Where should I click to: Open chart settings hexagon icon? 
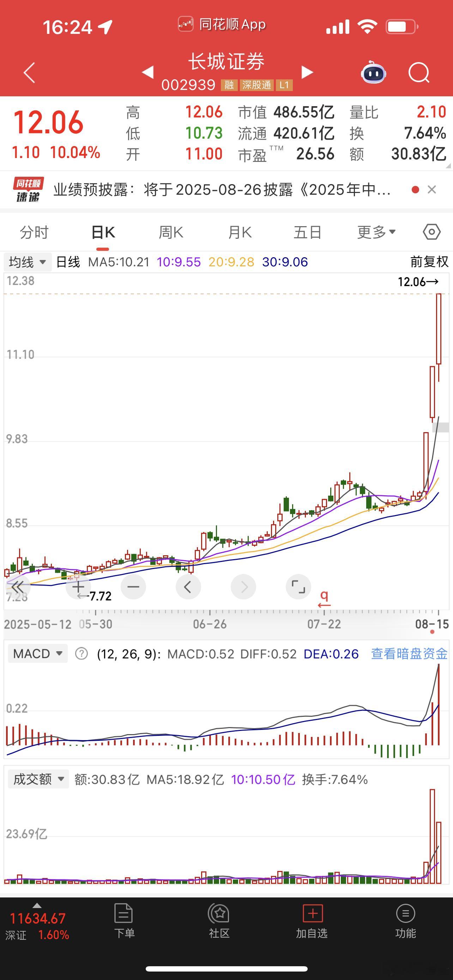(432, 232)
